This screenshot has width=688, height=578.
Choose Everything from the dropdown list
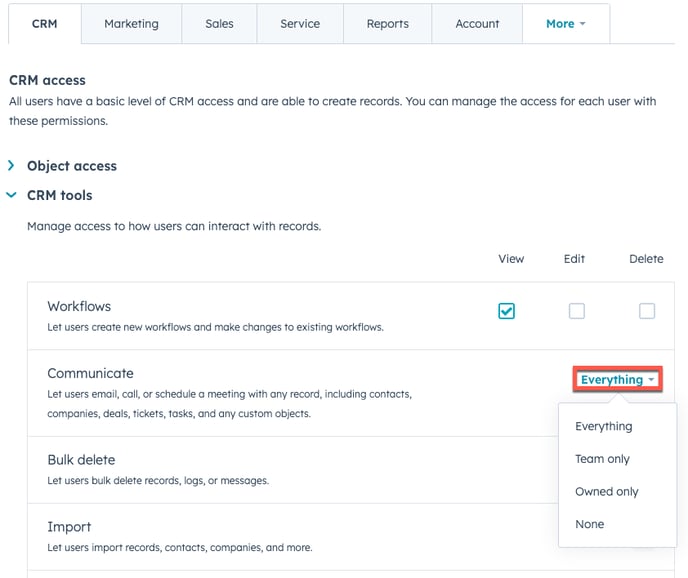tap(604, 426)
